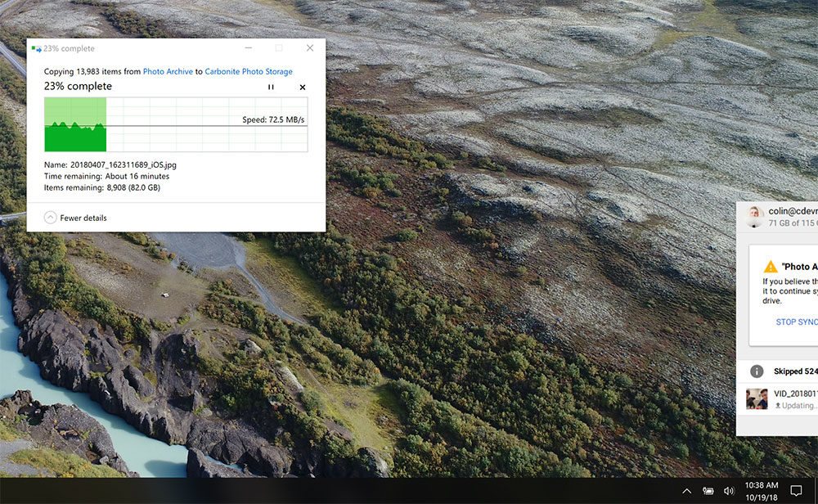Click the copy dialog title bar icon
The height and width of the screenshot is (504, 818).
[x=36, y=48]
